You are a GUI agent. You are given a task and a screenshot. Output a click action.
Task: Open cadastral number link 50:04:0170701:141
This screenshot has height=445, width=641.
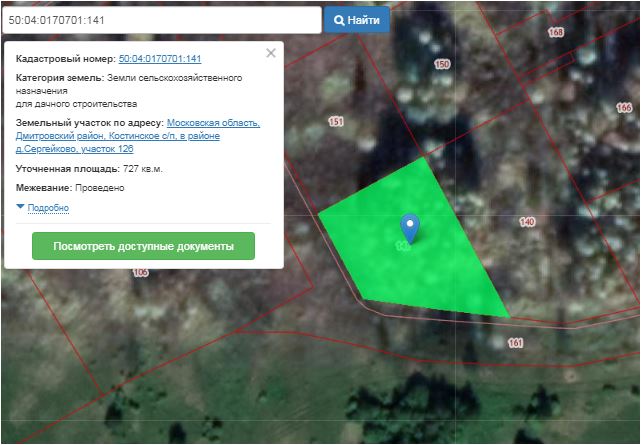pos(160,60)
